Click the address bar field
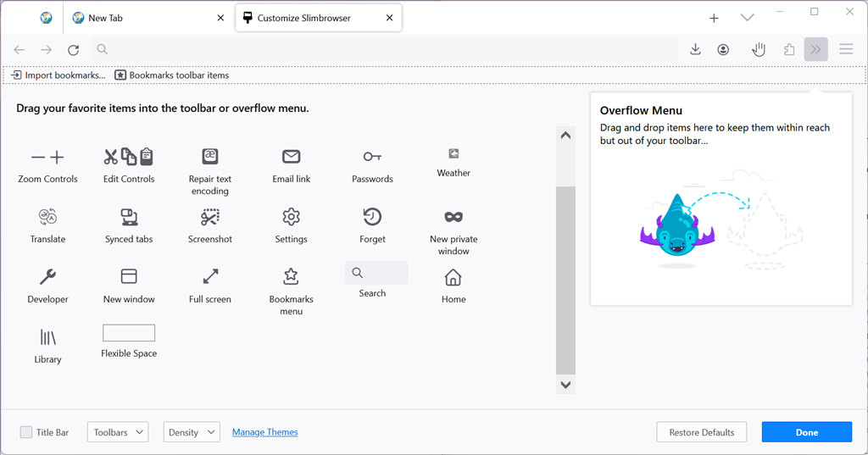This screenshot has height=455, width=868. click(x=386, y=49)
